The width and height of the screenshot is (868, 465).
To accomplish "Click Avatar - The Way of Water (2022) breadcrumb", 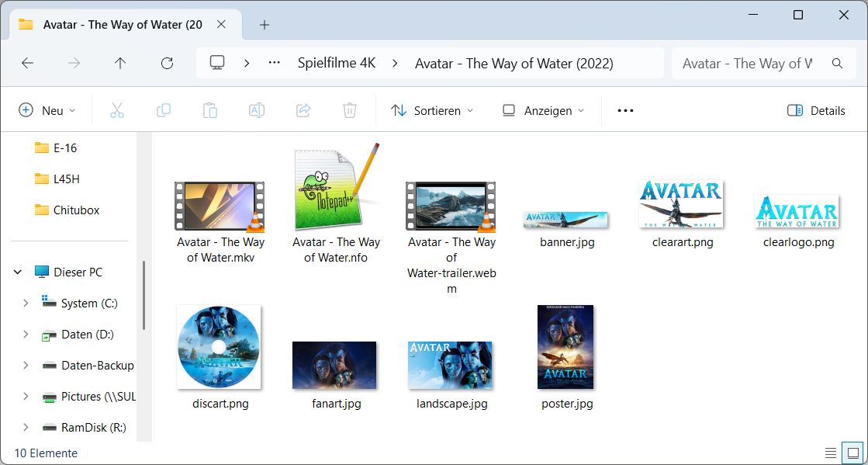I will [514, 63].
